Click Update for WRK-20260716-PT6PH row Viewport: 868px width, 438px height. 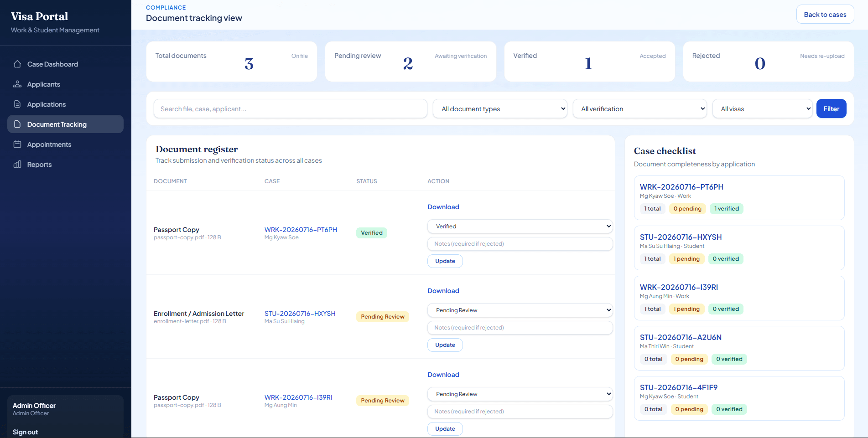(x=445, y=261)
